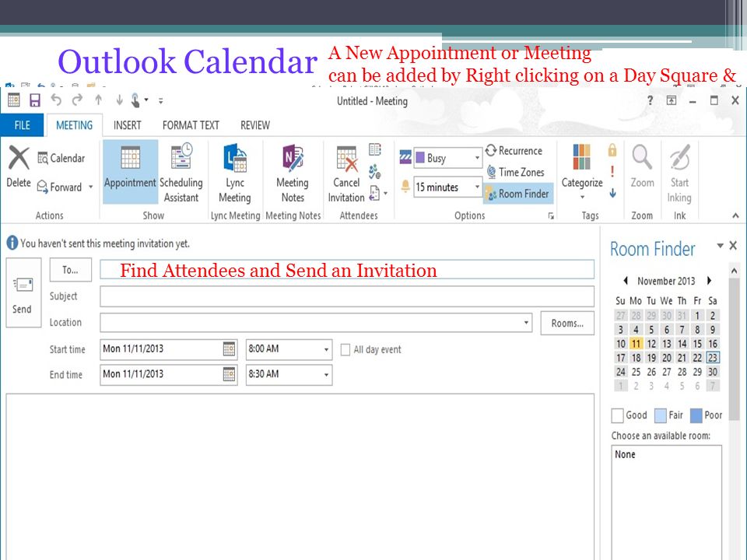The width and height of the screenshot is (747, 560).
Task: Expand Categorize dropdown arrow
Action: [x=582, y=197]
